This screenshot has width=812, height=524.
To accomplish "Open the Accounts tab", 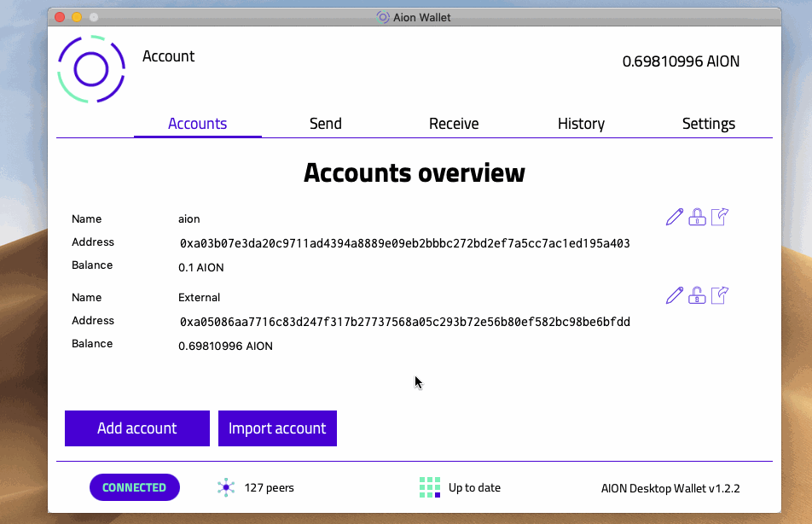I will pyautogui.click(x=197, y=124).
